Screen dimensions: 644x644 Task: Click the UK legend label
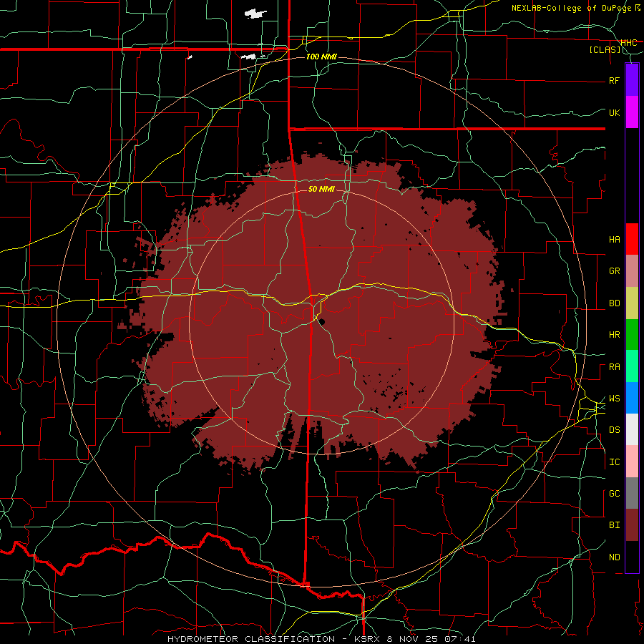(x=614, y=112)
